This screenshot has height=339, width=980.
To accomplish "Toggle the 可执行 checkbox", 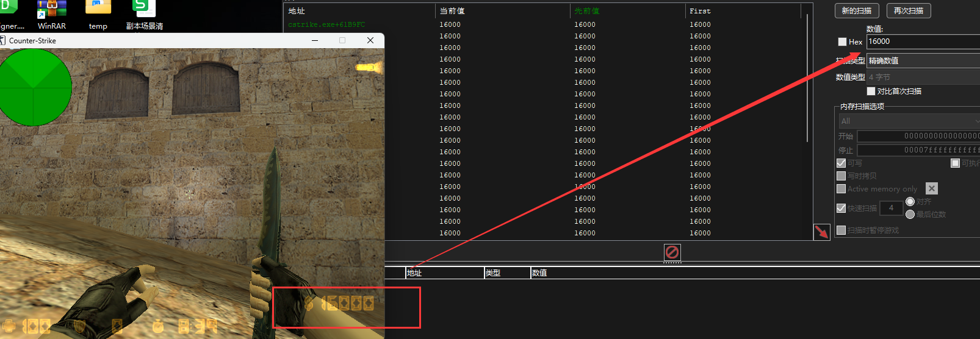I will coord(956,163).
